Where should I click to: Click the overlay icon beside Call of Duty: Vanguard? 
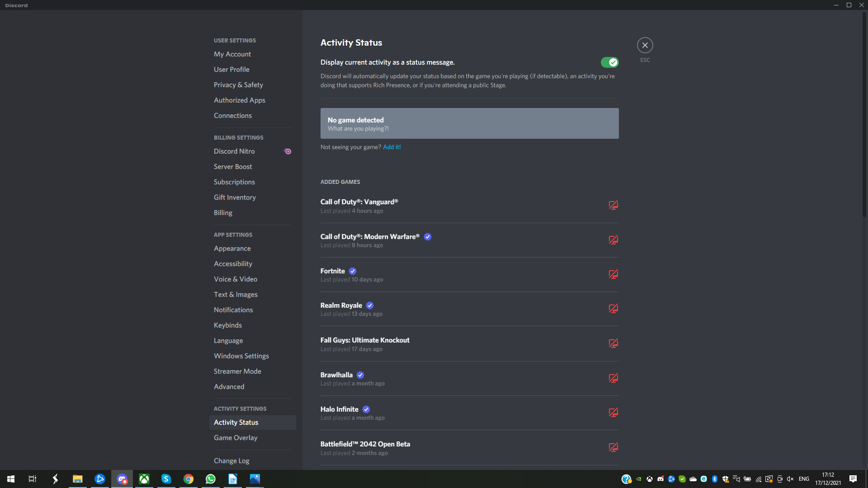coord(613,205)
